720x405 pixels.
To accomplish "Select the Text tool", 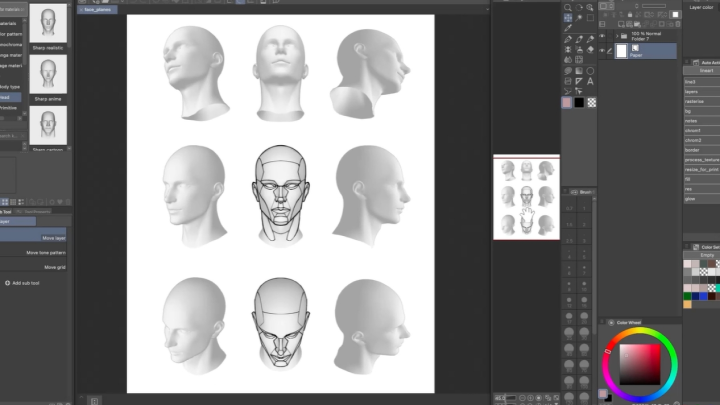I will (x=592, y=82).
